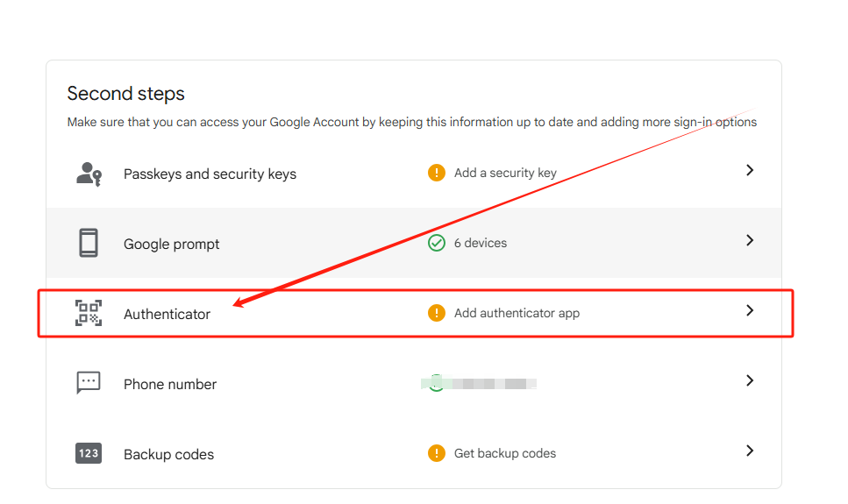This screenshot has height=504, width=848.
Task: Click the Backup codes 123 icon
Action: click(x=89, y=453)
